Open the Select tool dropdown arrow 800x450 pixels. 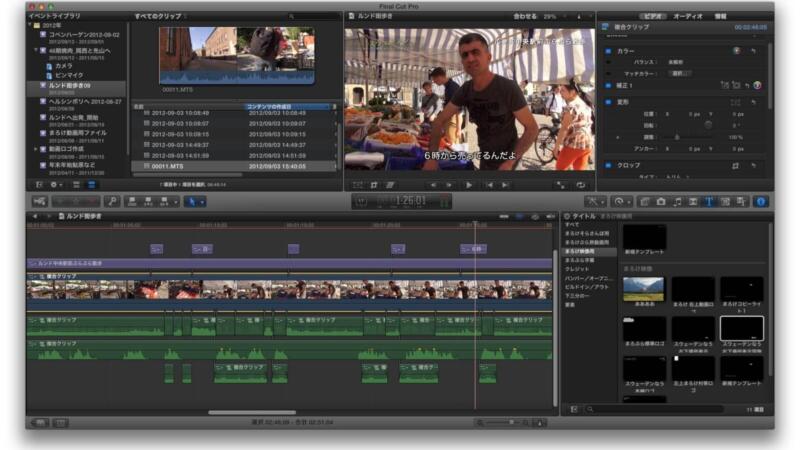(201, 201)
